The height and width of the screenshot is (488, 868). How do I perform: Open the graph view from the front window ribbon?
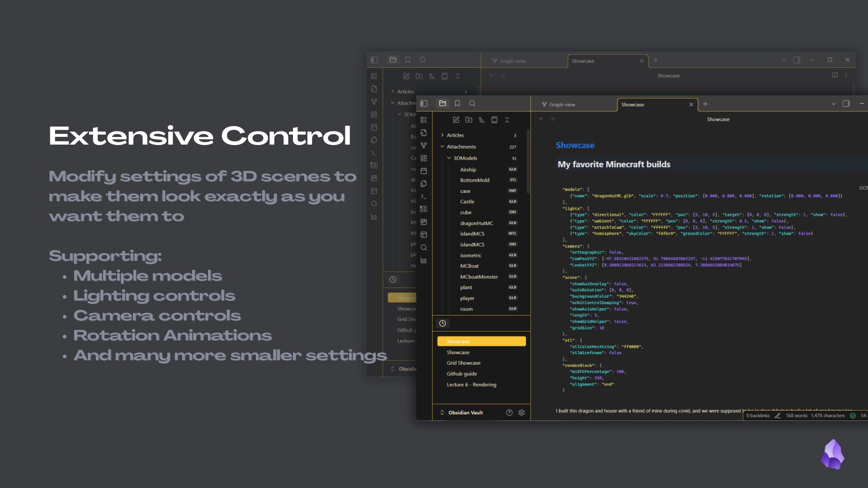pos(424,145)
